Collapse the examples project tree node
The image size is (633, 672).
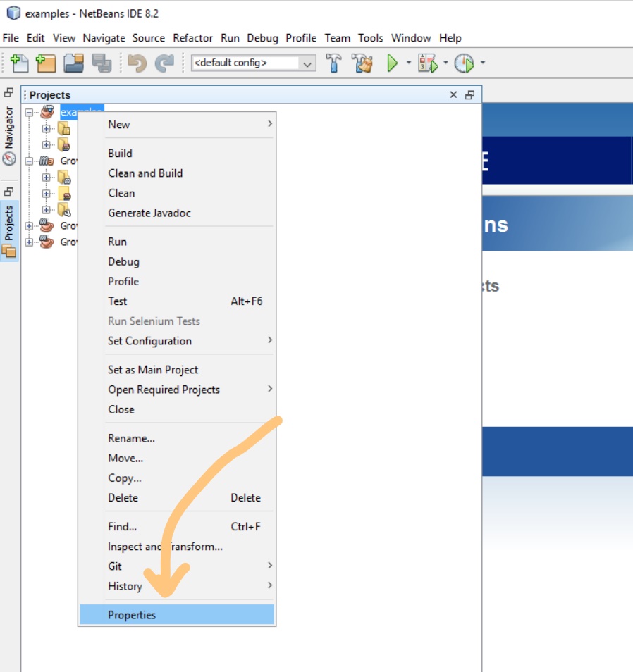(x=29, y=112)
